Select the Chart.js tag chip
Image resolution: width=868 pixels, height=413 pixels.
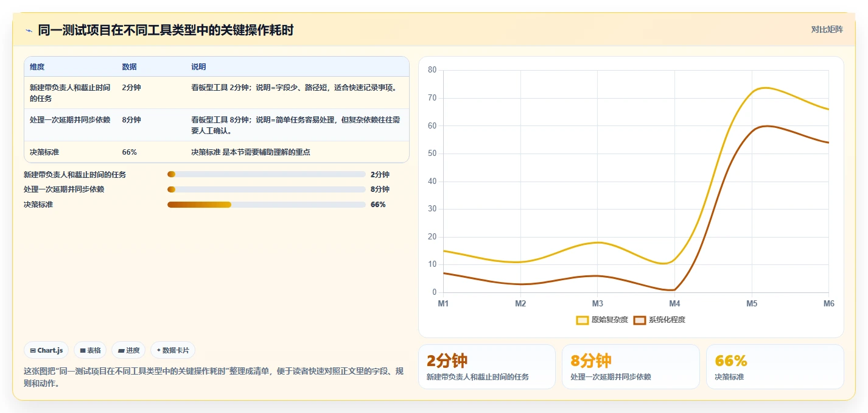point(46,350)
